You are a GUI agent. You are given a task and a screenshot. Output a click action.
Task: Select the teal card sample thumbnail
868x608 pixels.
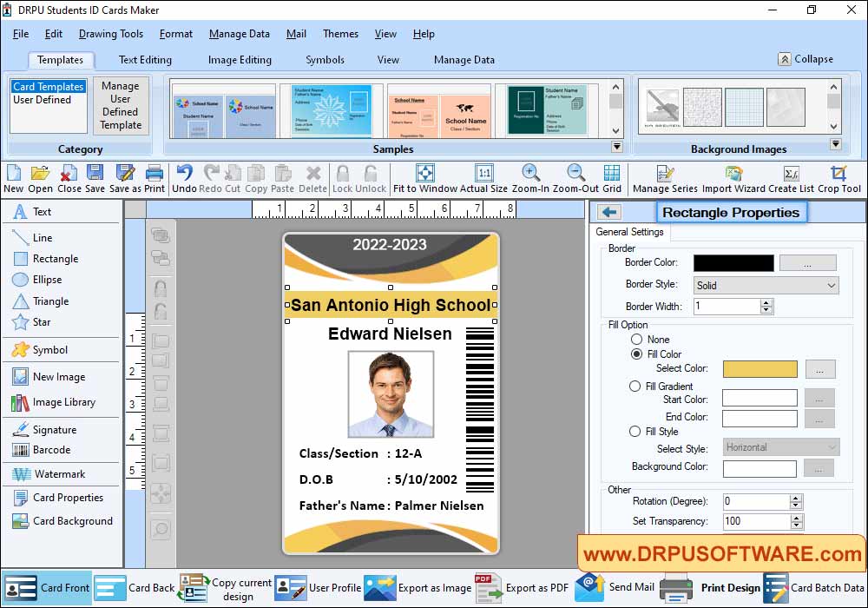click(547, 109)
